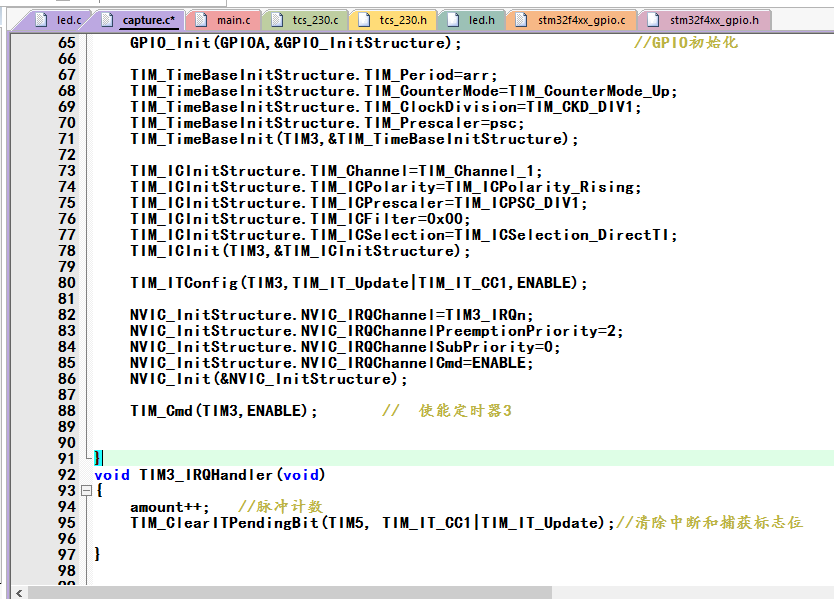Click the file icon on tcs_230.h tab
834x599 pixels.
coord(364,20)
